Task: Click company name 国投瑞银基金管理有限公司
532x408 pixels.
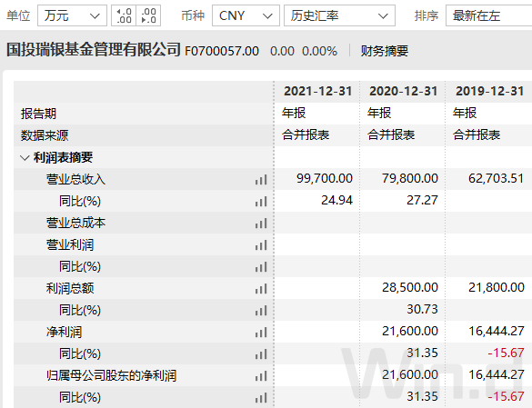Action: 94,50
